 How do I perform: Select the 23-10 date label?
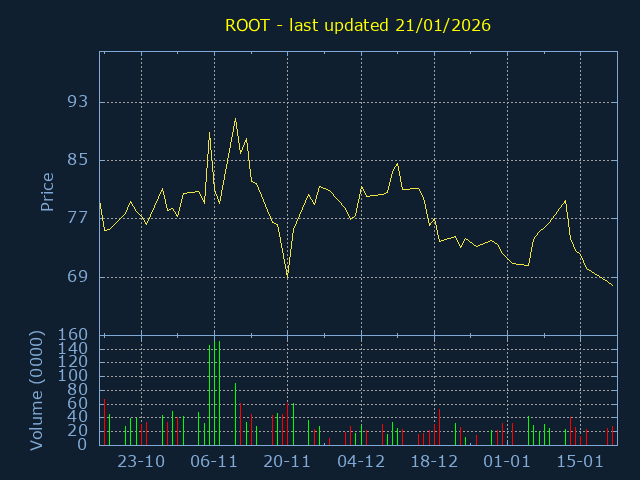tap(141, 461)
